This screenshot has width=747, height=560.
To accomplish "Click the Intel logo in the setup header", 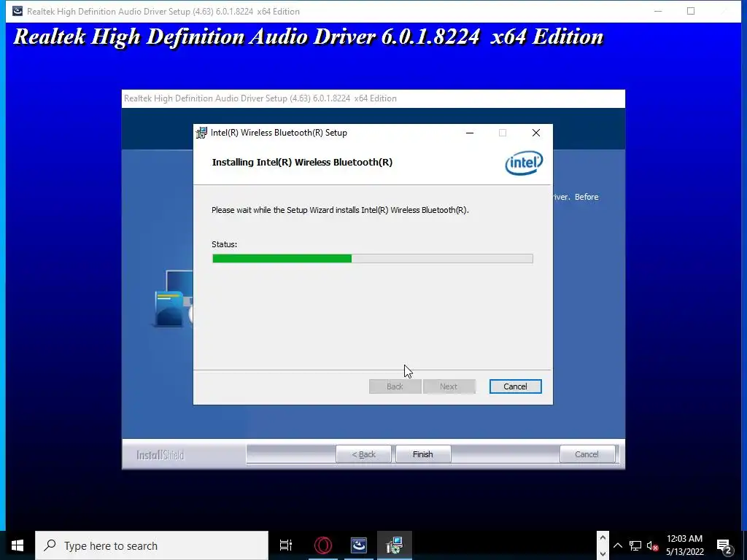I will 524,163.
